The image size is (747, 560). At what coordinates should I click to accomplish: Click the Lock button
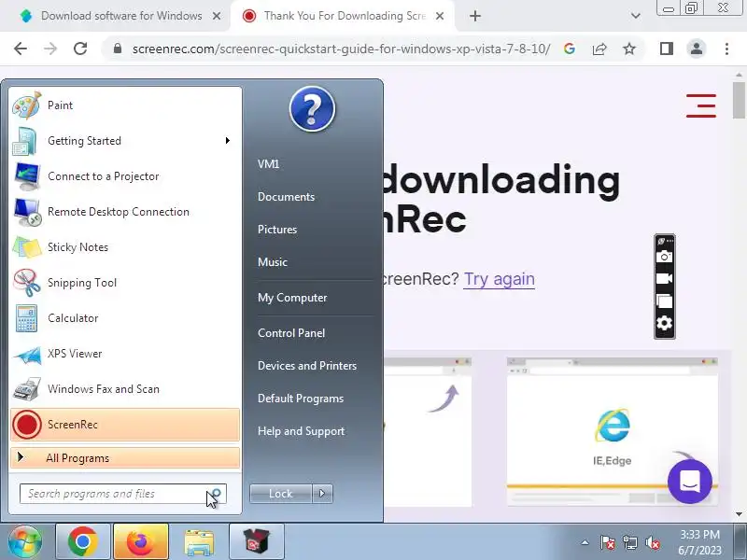coord(281,494)
